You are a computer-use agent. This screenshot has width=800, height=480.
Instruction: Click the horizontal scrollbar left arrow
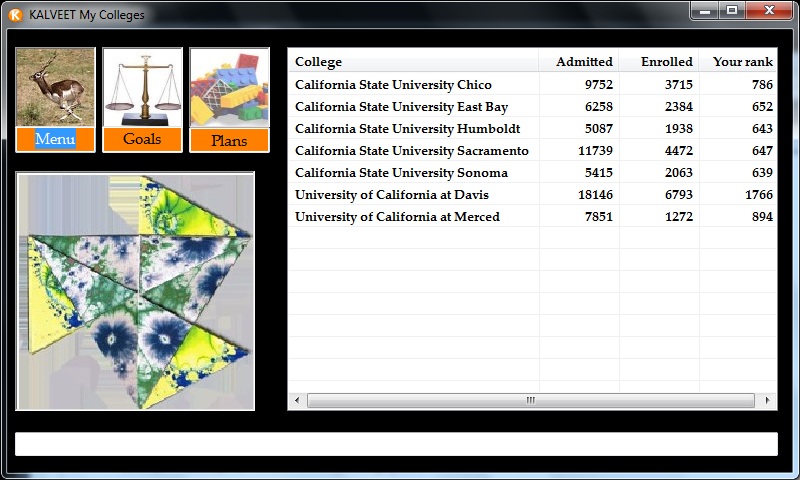tap(296, 400)
